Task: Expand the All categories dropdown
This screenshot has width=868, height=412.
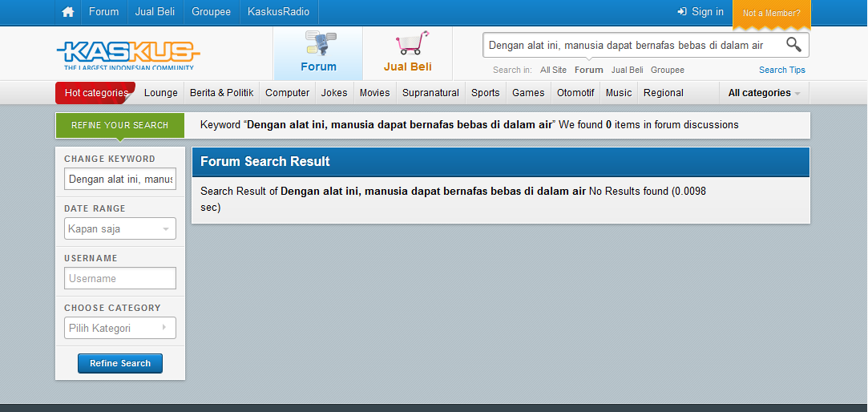Action: click(764, 93)
